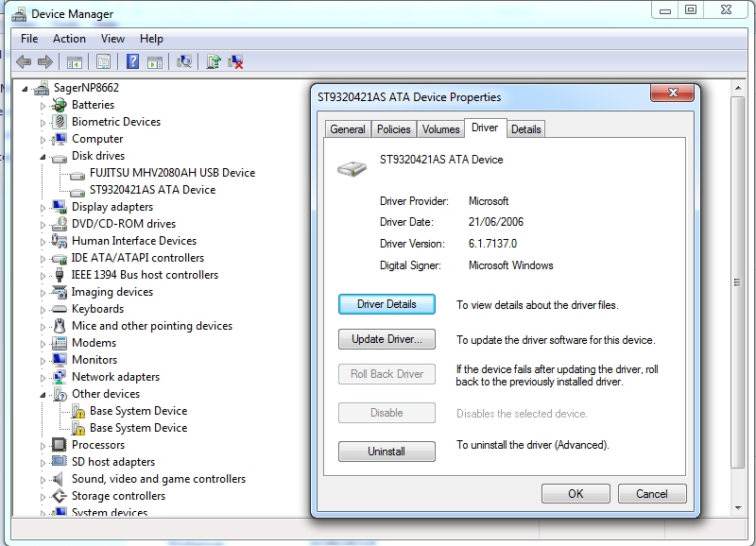Select the Driver tab

(x=485, y=128)
